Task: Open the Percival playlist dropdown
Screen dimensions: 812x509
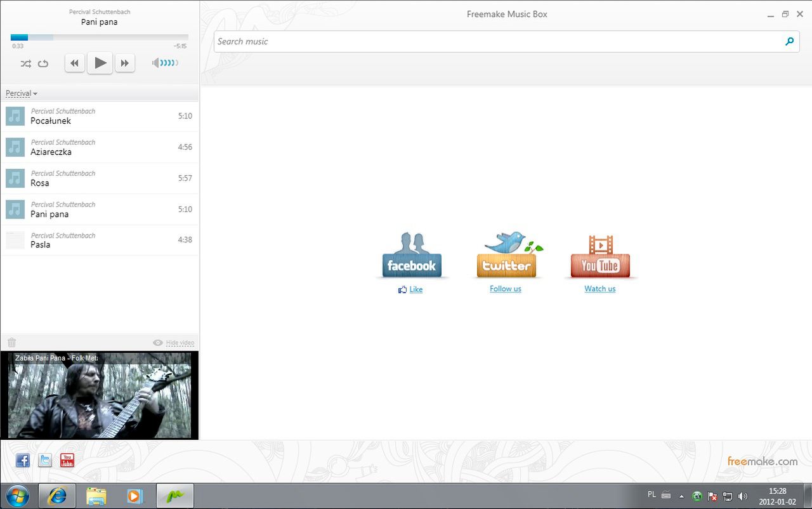Action: pos(22,93)
